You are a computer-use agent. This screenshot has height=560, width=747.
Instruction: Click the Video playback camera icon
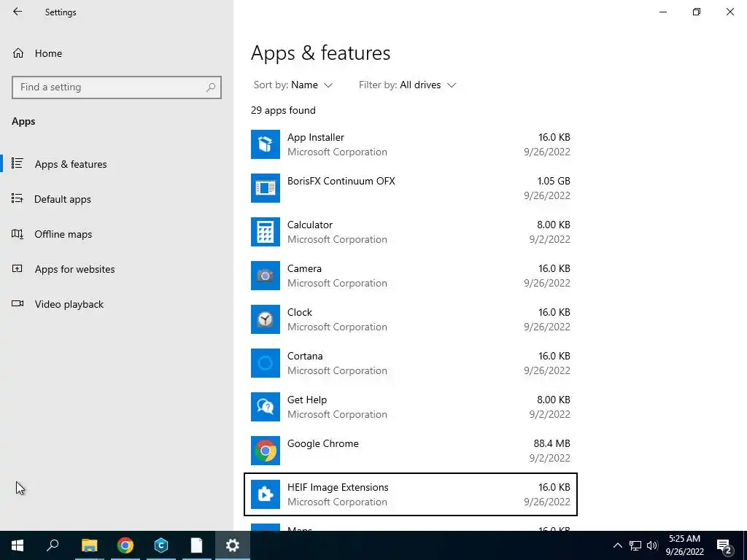[18, 303]
